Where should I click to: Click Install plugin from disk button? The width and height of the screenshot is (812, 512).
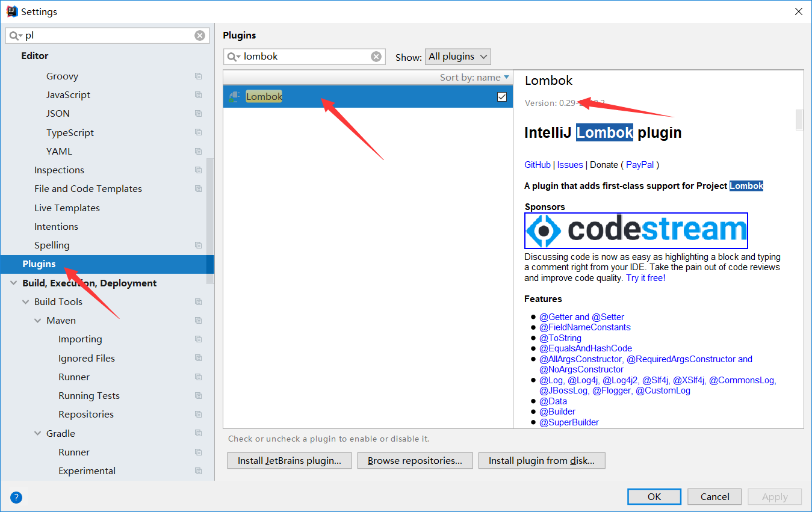click(542, 461)
